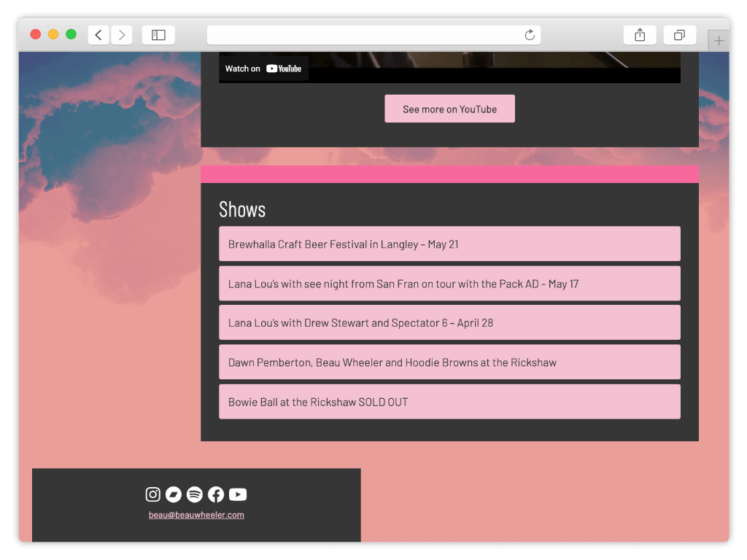Screen dimensions: 747x560
Task: Open Lana Lou's April 28 show
Action: (449, 322)
